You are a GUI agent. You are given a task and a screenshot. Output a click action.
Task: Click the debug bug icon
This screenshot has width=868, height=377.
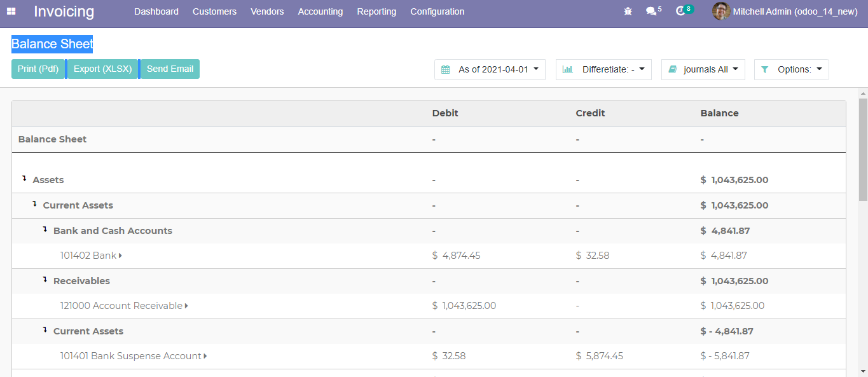pos(628,11)
